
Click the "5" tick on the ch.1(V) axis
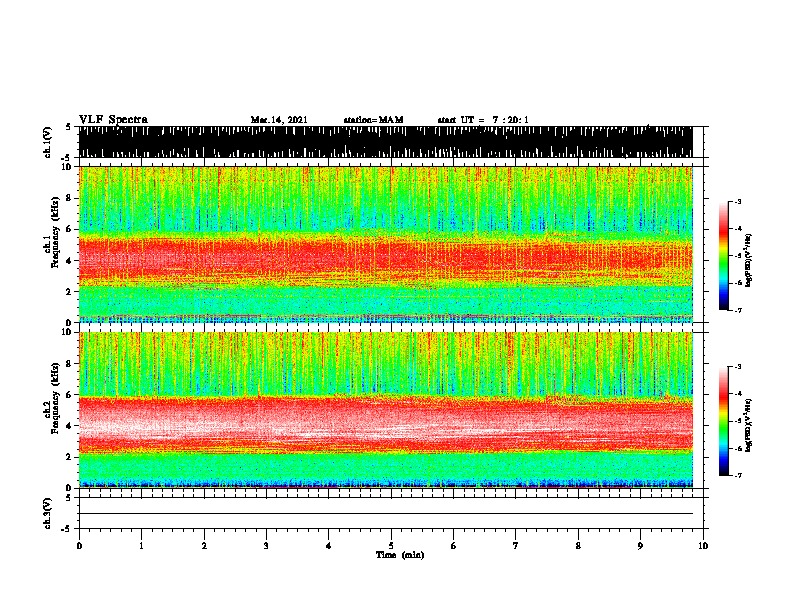point(68,128)
